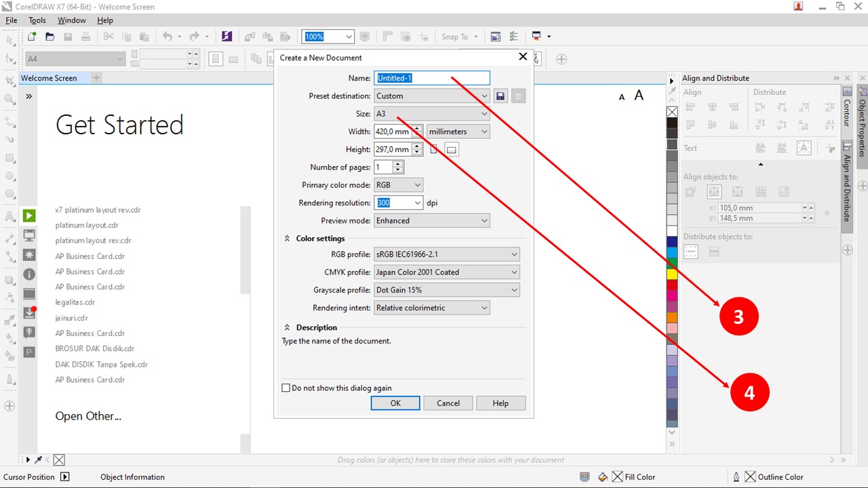
Task: Click the Undo arrow icon
Action: coord(167,37)
